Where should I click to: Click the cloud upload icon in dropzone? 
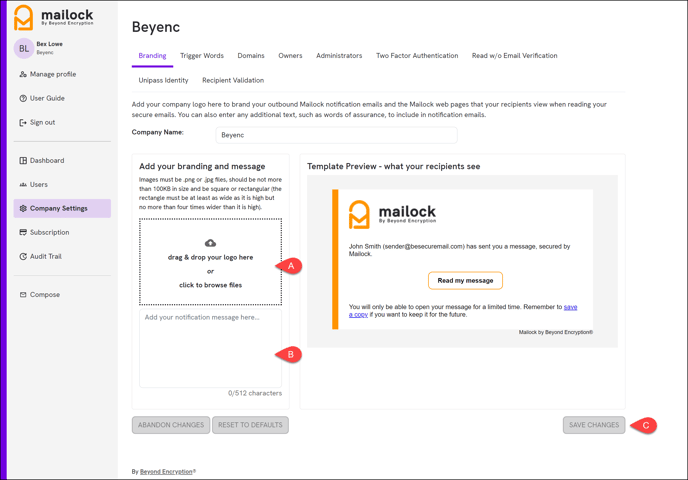(x=210, y=243)
